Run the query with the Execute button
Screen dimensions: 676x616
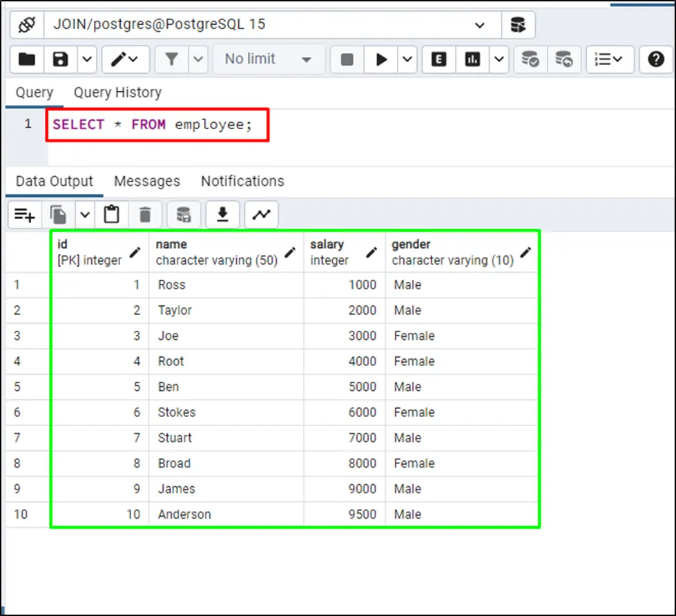(381, 59)
